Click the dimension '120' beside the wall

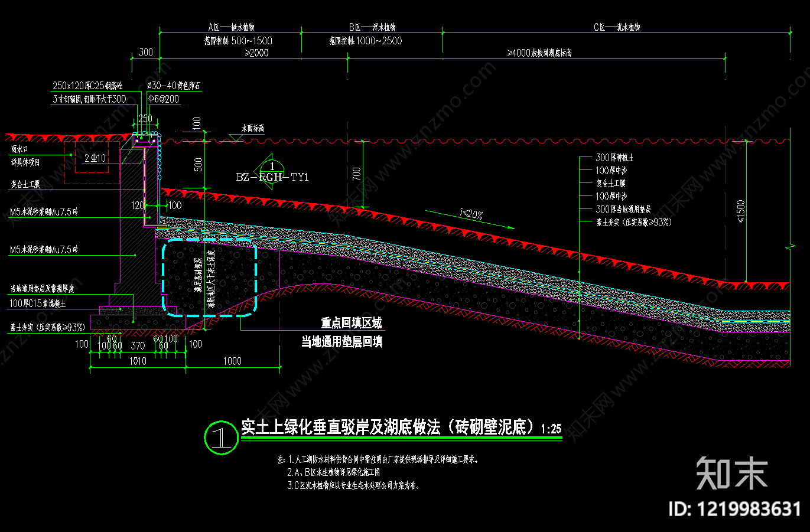click(x=137, y=205)
